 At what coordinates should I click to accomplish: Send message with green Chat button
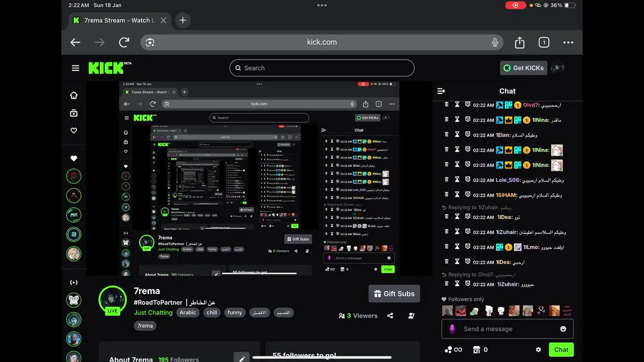click(x=561, y=349)
